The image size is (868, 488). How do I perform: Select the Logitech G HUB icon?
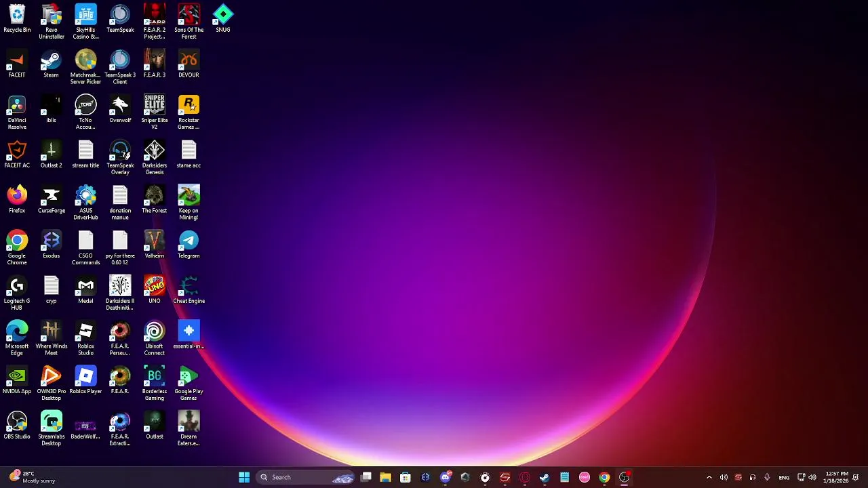pos(17,293)
